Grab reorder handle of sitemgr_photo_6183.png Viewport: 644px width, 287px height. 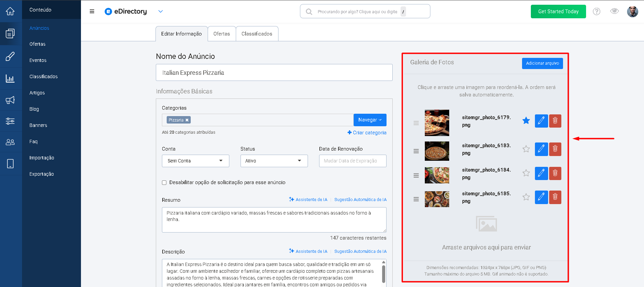pos(416,151)
